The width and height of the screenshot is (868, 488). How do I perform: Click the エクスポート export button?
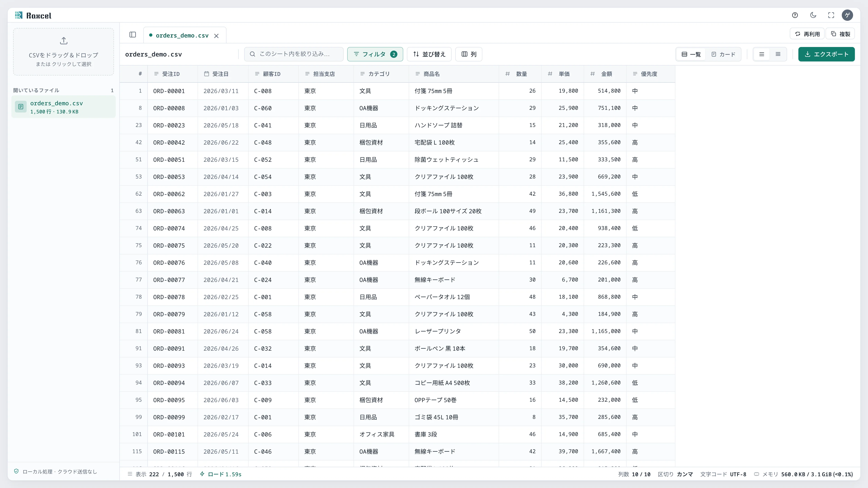click(826, 54)
